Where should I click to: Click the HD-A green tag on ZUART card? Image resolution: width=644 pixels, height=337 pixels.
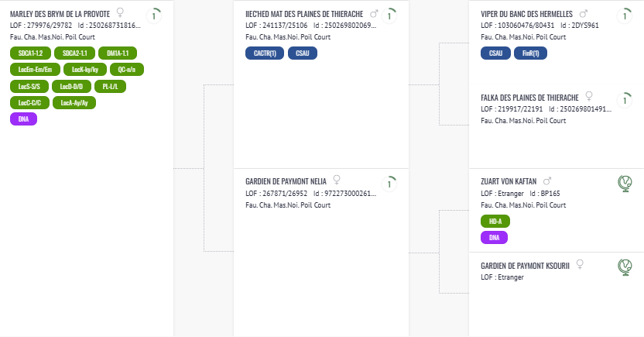(495, 221)
